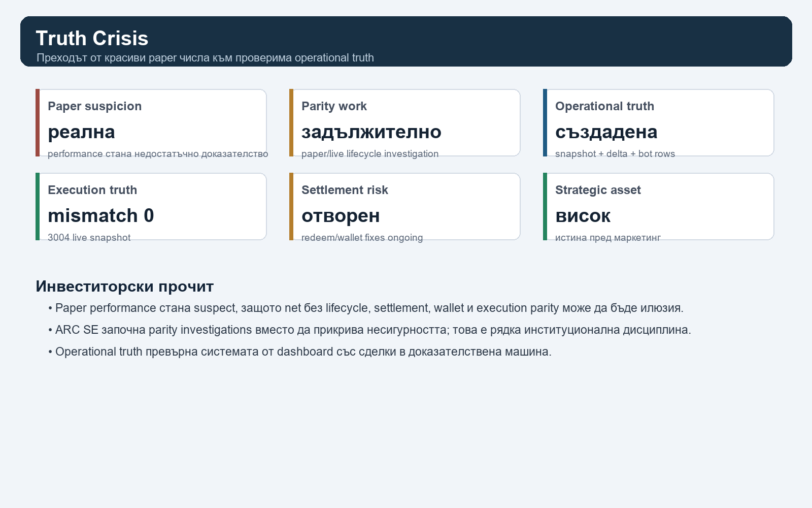Click the Paper suspicion card heading
812x508 pixels.
(x=94, y=106)
